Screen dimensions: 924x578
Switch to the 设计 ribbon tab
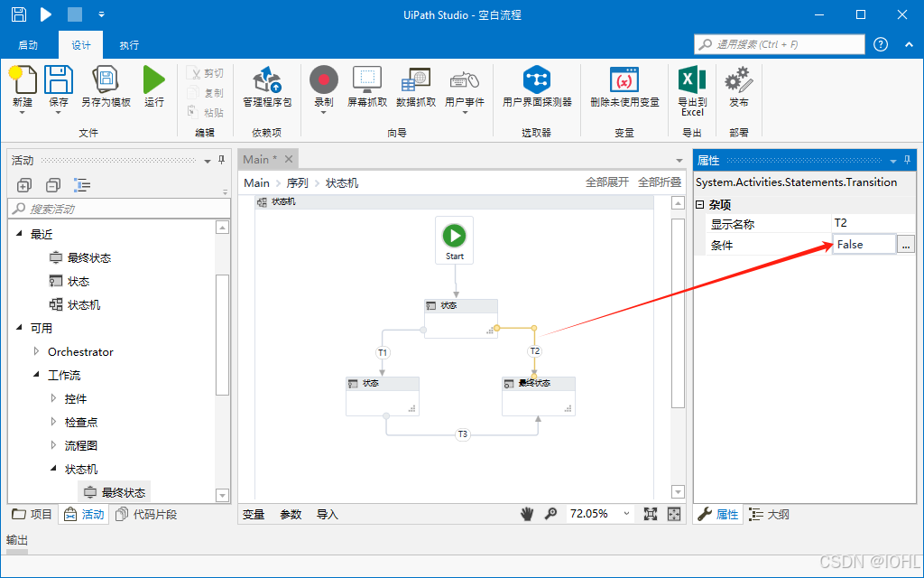[x=80, y=45]
